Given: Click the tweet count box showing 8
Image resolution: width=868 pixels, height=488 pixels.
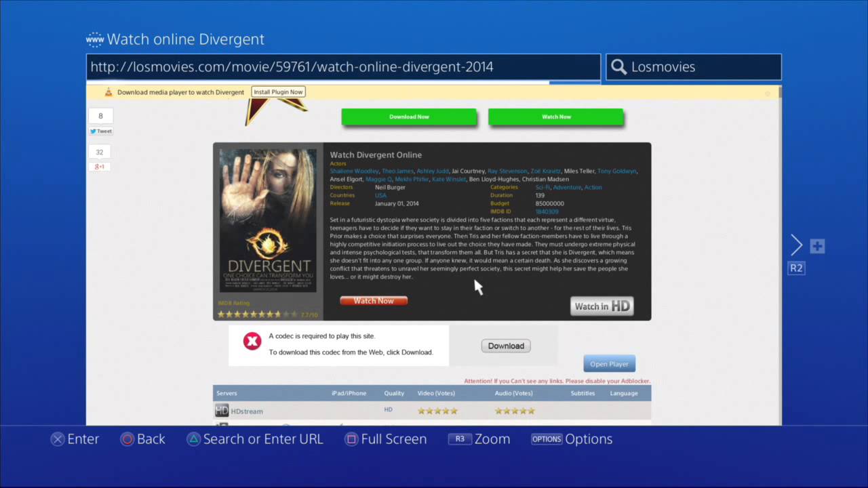Looking at the screenshot, I should (101, 116).
